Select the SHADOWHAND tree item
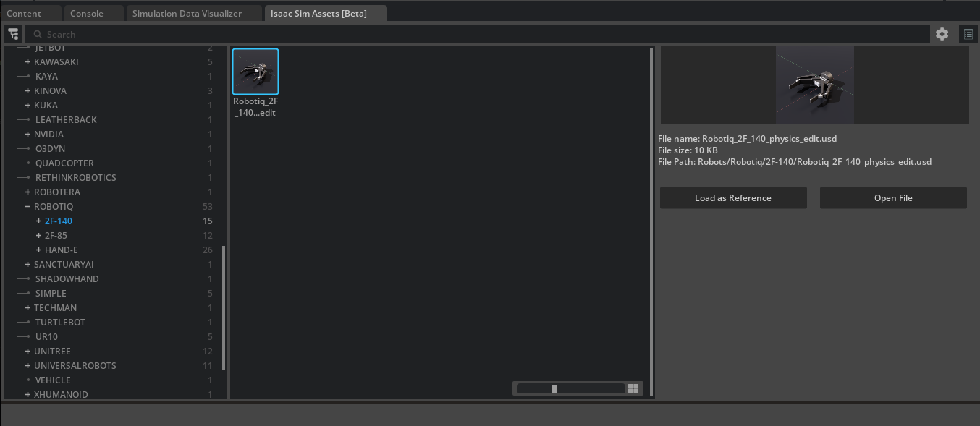Image resolution: width=980 pixels, height=426 pixels. [67, 279]
